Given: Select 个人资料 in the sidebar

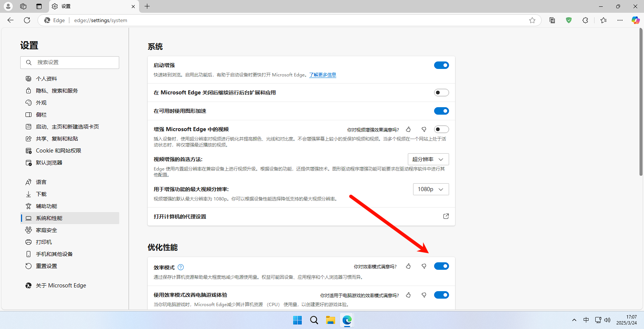Looking at the screenshot, I should pos(70,79).
